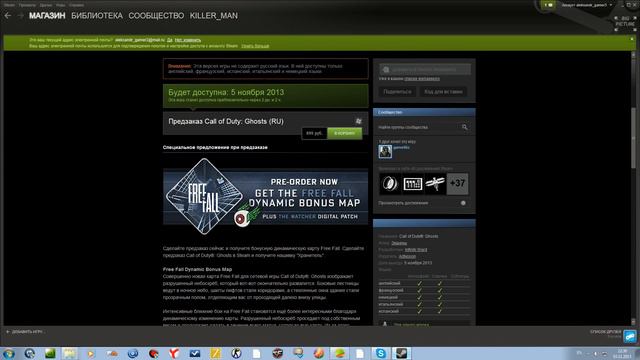Click the Free Fall pre-order banner image
The width and height of the screenshot is (640, 360).
pos(265,196)
